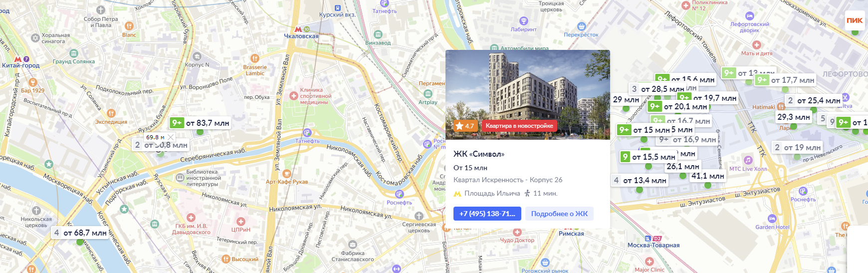Image resolution: width=868 pixels, height=273 pixels.
Task: Open the Brasserie Lambic restaurant marker
Action: pos(255,58)
